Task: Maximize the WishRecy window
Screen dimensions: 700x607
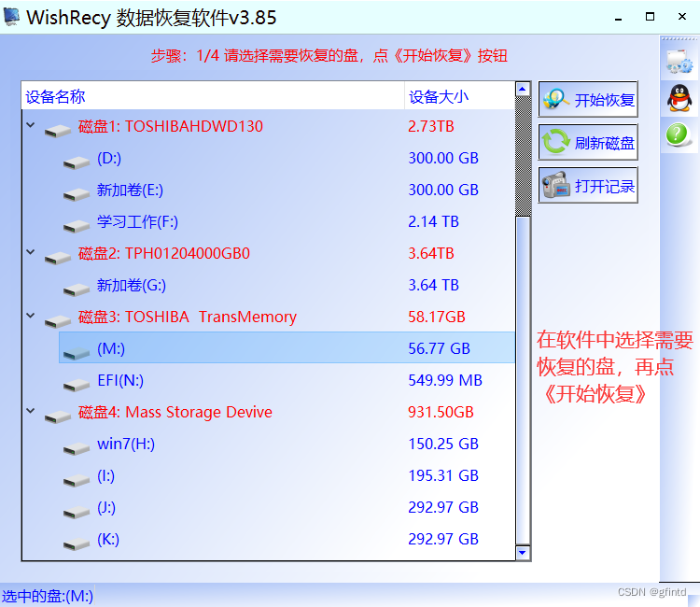Action: (650, 17)
